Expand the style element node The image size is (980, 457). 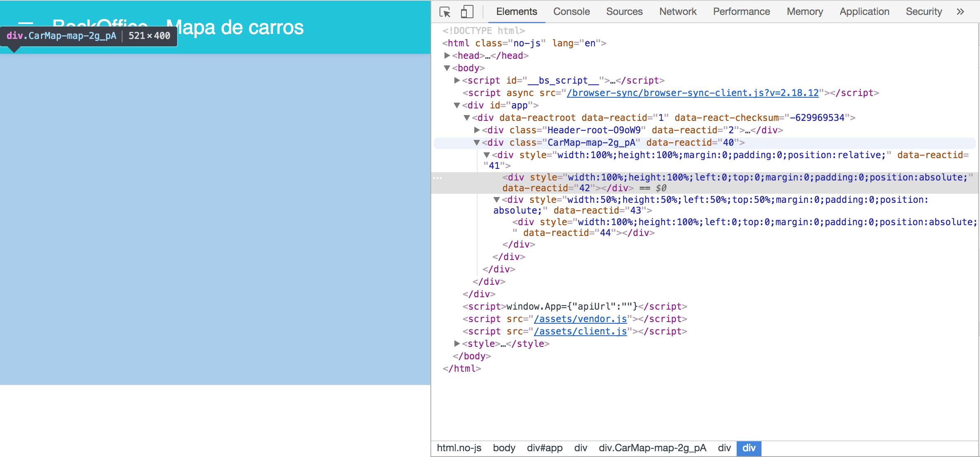(x=457, y=344)
